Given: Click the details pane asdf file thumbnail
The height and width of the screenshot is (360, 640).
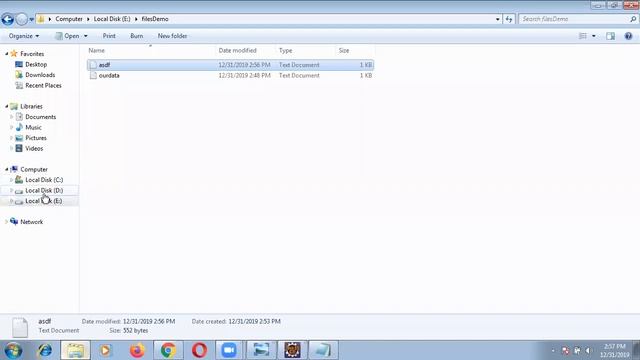Looking at the screenshot, I should [20, 327].
